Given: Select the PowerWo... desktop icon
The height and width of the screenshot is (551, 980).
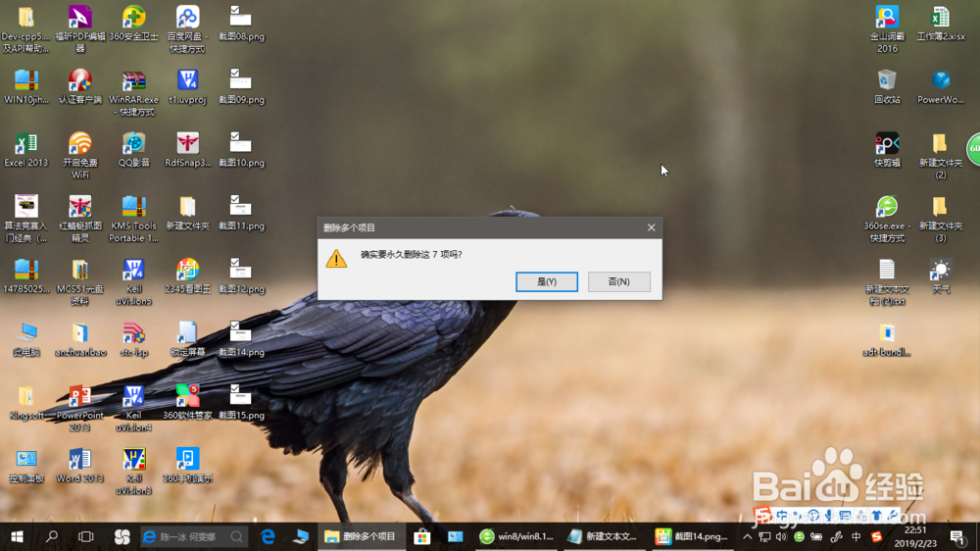Looking at the screenshot, I should coord(941,86).
